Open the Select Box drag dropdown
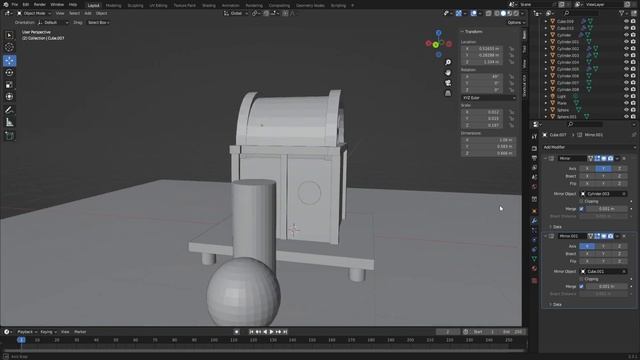Viewport: 640px width, 360px height. point(98,23)
